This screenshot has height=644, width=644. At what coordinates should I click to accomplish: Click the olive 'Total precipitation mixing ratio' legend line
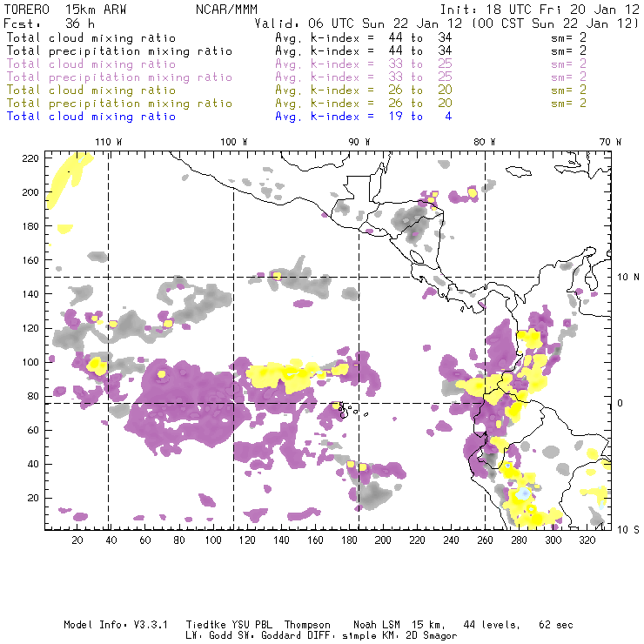(x=119, y=103)
